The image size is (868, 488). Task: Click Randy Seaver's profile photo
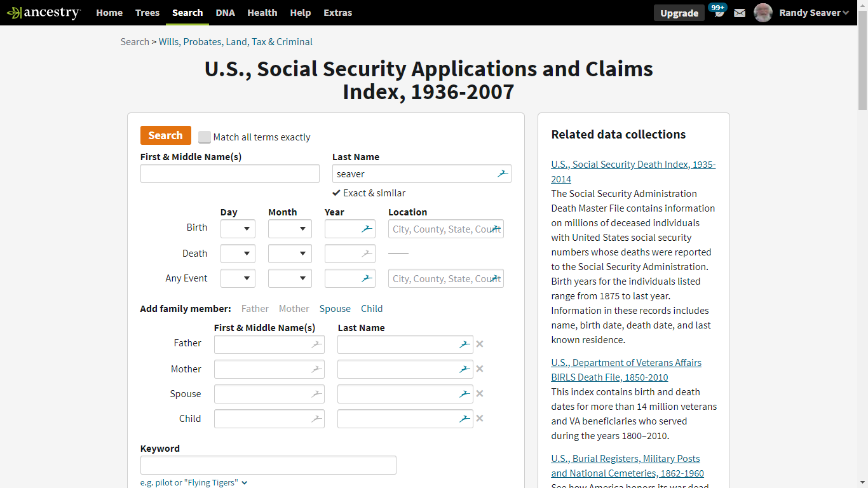[x=763, y=13]
